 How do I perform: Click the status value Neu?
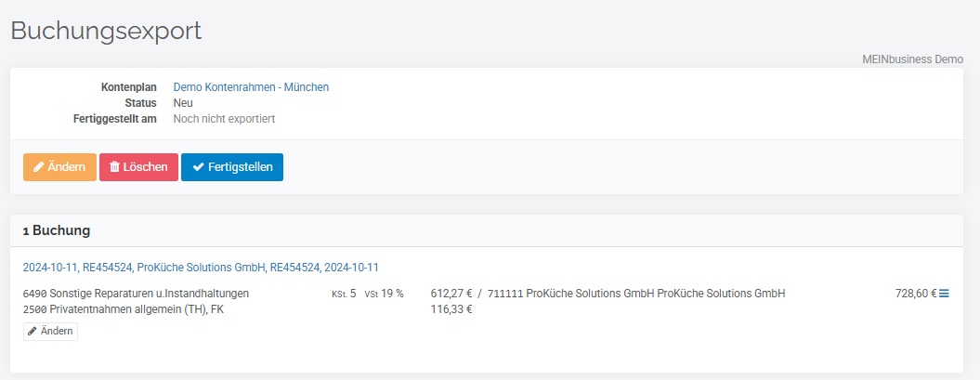[x=183, y=103]
